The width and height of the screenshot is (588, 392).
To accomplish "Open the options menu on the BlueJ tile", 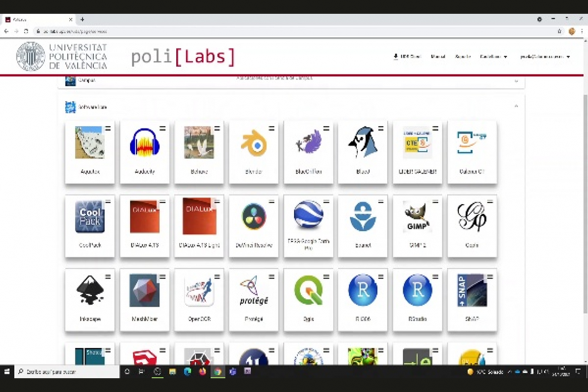I will [380, 128].
